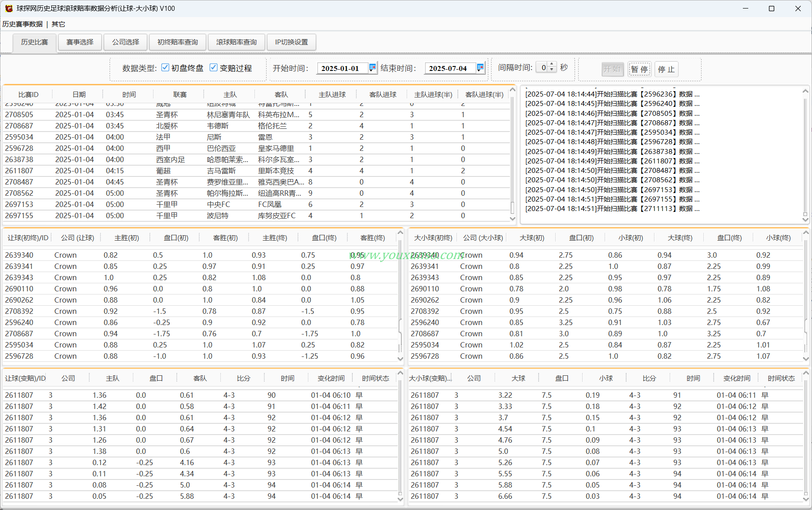Viewport: 812px width, 510px height.
Task: Select handicap row 2639340 Crown
Action: (200, 255)
